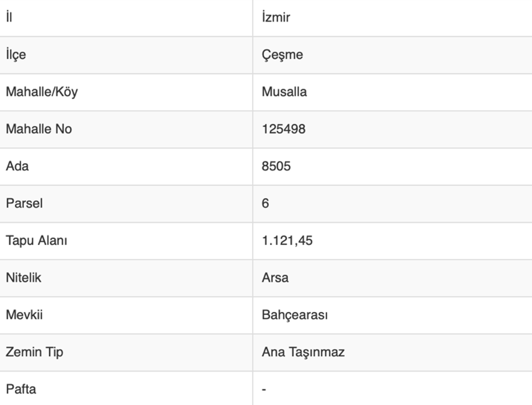The height and width of the screenshot is (405, 532).
Task: Select the Bahçearası location value
Action: 295,315
